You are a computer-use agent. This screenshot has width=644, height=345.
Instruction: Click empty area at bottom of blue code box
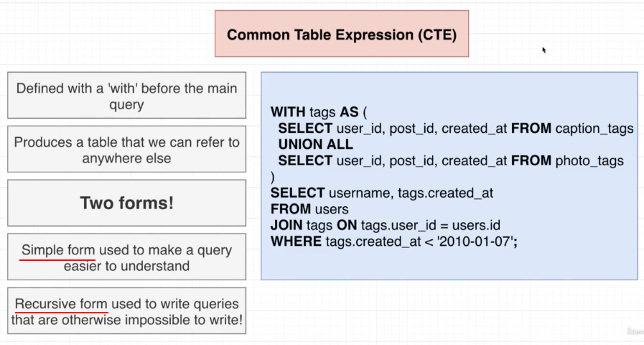(x=449, y=266)
